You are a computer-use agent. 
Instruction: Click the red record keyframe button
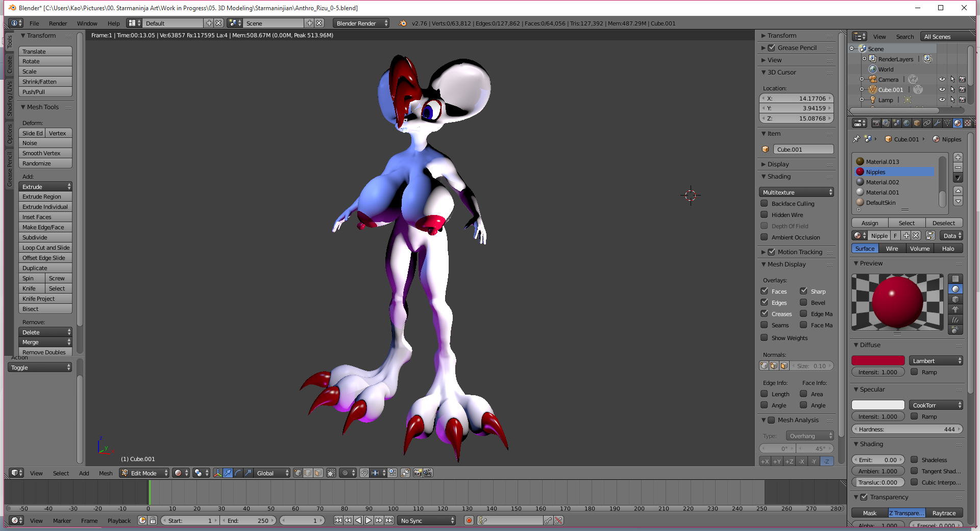(x=469, y=520)
